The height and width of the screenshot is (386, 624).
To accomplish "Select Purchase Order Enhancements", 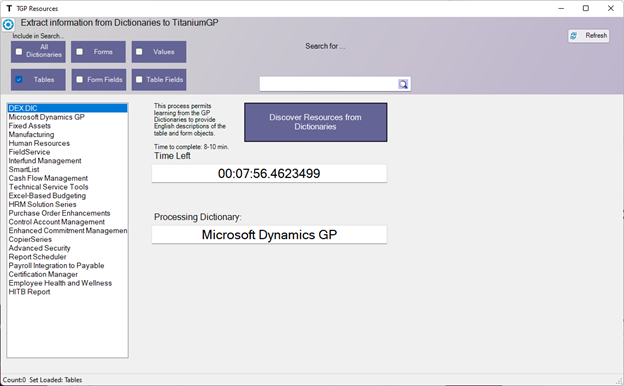I will click(67, 213).
